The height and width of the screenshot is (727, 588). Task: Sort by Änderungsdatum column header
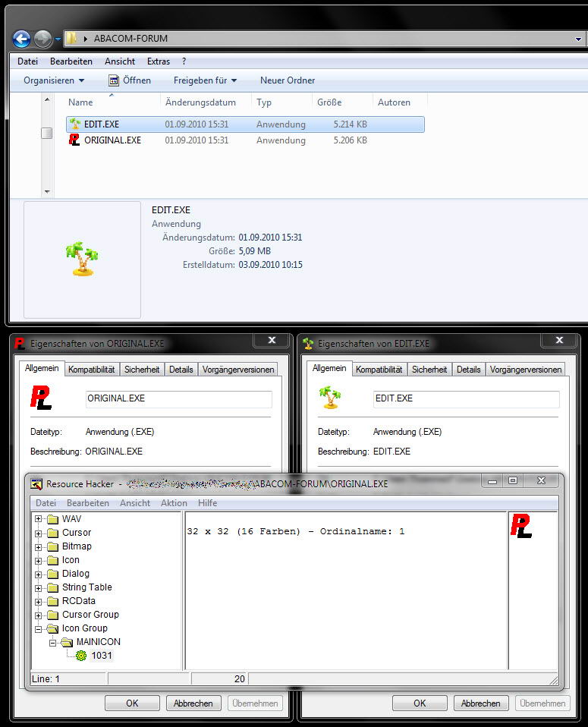point(200,102)
